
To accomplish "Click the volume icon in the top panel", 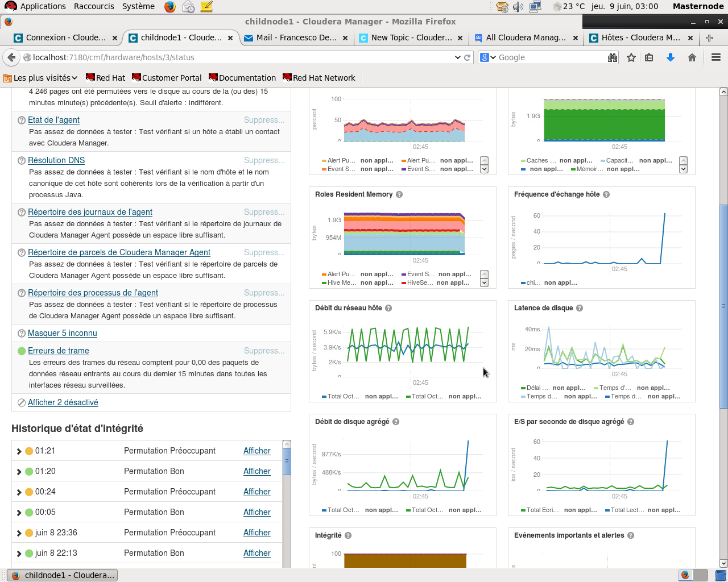I will (x=518, y=7).
